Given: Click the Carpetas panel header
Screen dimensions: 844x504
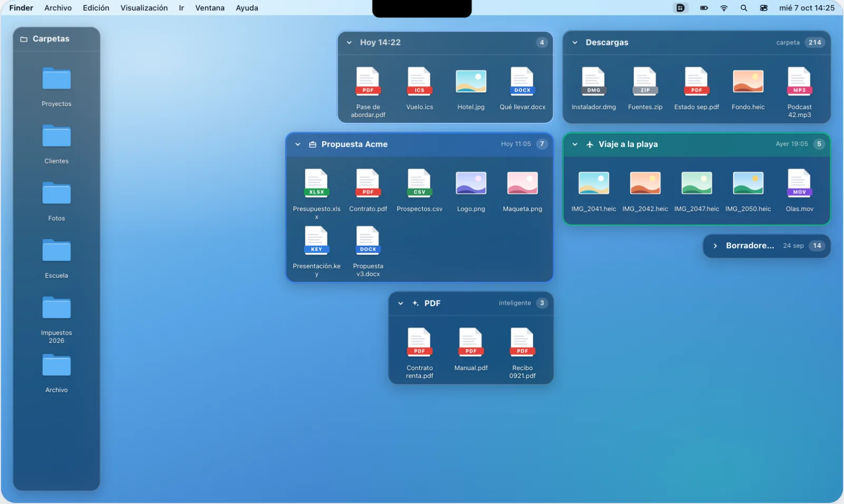Looking at the screenshot, I should (56, 39).
